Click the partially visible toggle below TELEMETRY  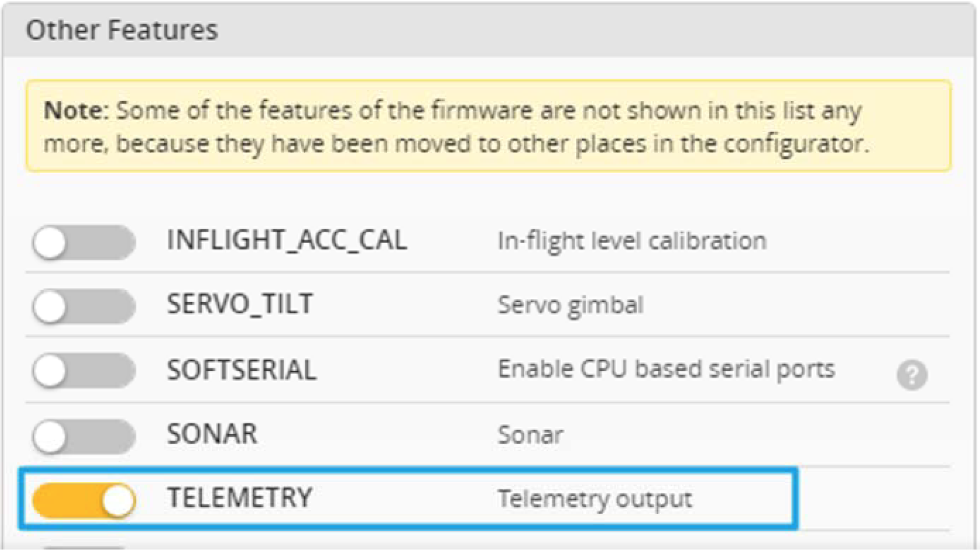84,548
